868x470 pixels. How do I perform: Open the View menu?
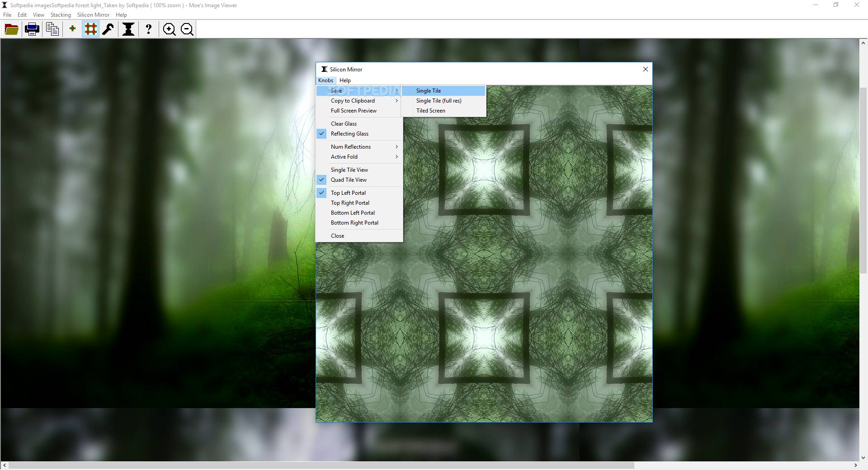click(x=38, y=14)
